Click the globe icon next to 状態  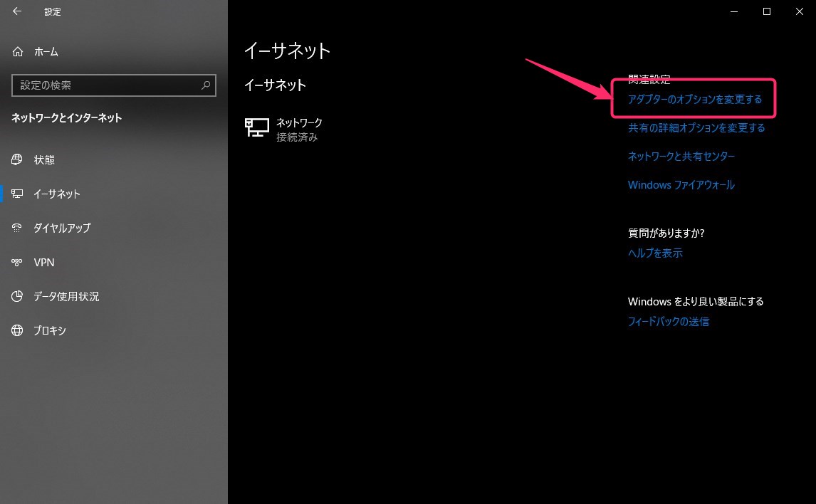pyautogui.click(x=17, y=159)
